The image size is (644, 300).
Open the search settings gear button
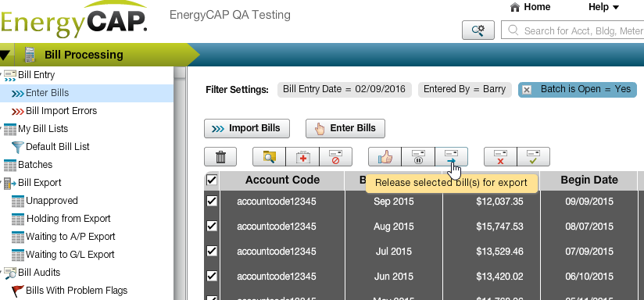coord(478,30)
